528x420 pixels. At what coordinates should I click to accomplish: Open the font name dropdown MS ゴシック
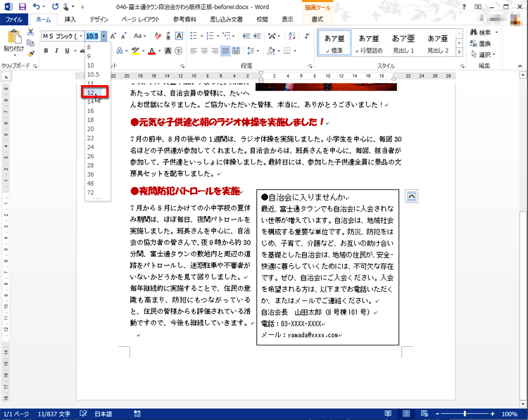tap(81, 36)
